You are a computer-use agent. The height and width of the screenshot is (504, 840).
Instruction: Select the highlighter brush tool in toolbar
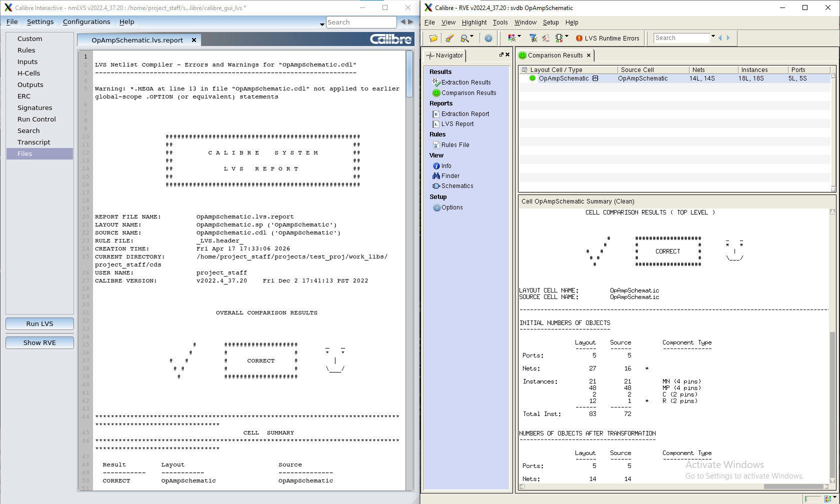[449, 38]
